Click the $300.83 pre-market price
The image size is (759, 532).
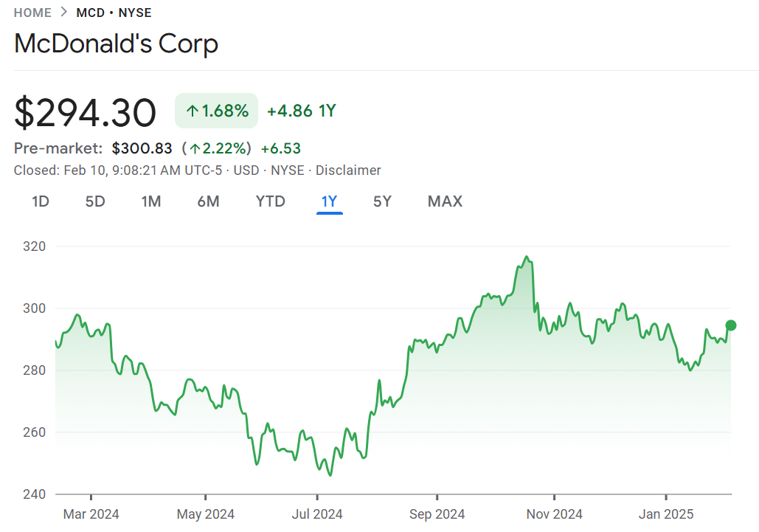pyautogui.click(x=142, y=148)
